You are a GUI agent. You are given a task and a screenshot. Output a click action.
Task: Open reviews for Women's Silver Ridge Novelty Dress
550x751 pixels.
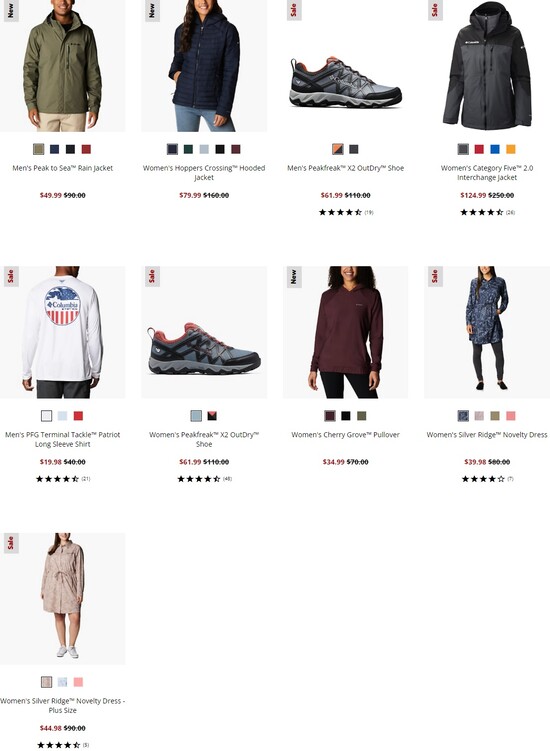coord(487,479)
